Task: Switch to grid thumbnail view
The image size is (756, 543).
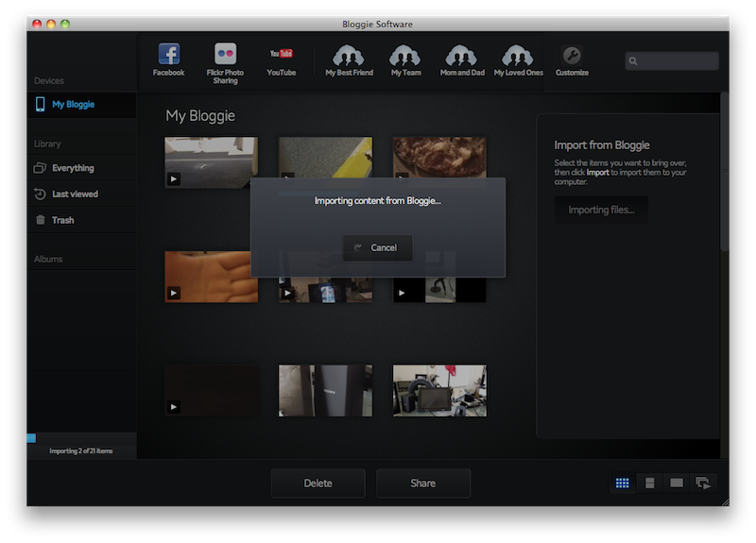Action: [x=623, y=483]
